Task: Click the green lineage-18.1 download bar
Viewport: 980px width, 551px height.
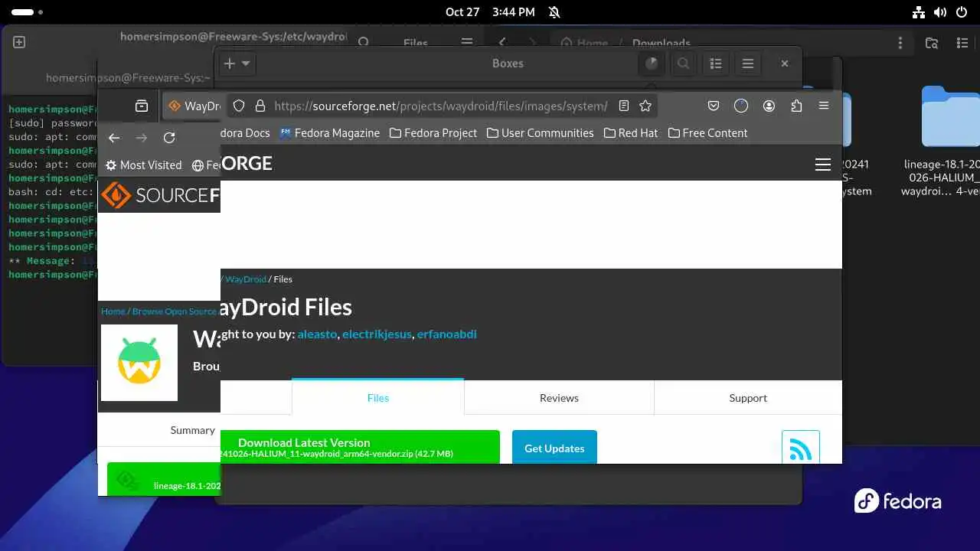Action: pos(164,480)
